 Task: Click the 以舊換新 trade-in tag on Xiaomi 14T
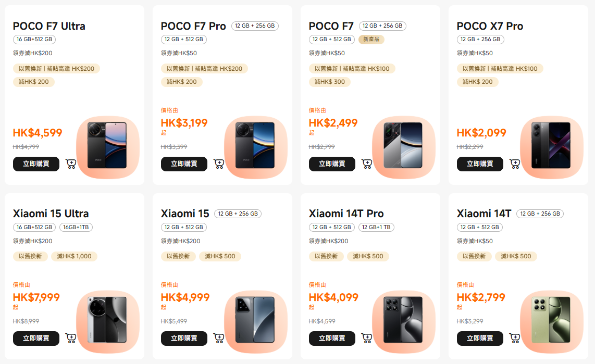[474, 256]
